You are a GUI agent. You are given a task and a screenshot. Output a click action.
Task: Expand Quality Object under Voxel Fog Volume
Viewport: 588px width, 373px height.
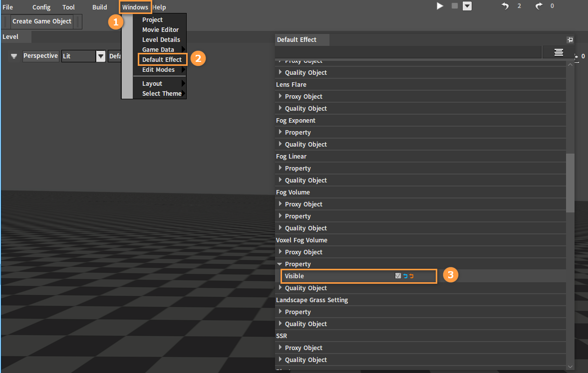[280, 288]
